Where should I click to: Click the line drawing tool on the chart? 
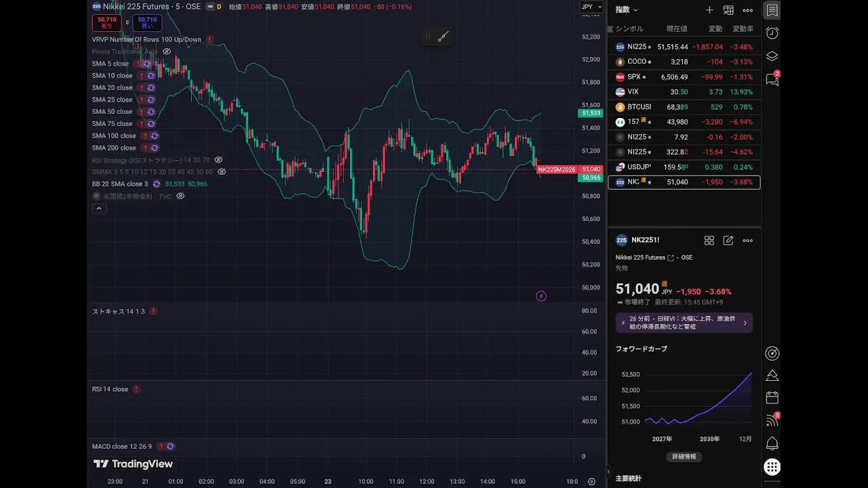coord(443,37)
